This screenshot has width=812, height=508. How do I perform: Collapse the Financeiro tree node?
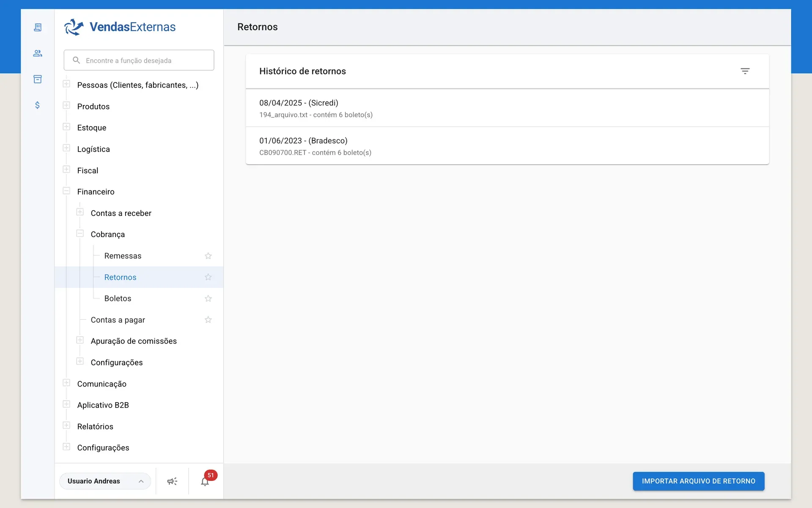pos(66,191)
